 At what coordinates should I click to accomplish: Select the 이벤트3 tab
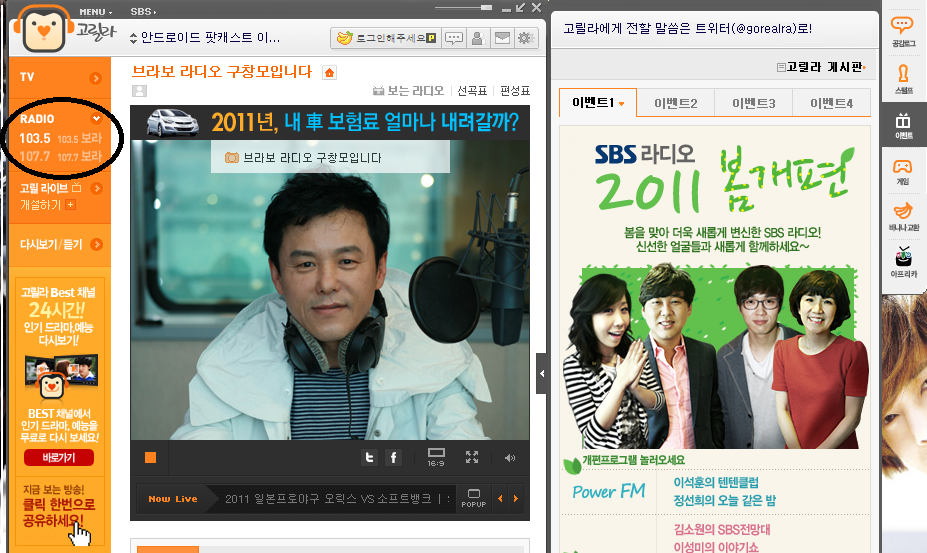click(x=754, y=104)
